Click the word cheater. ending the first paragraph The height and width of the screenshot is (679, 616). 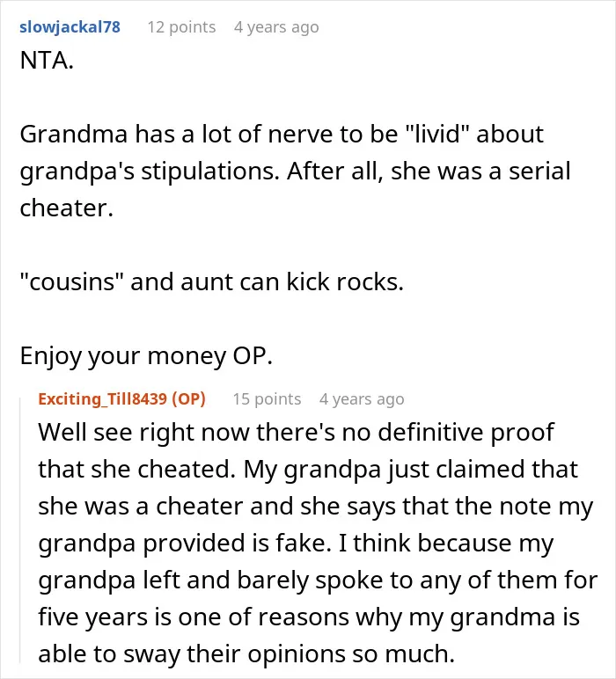67,208
